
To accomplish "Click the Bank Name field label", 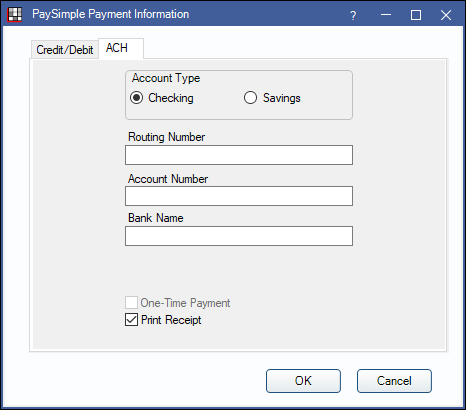I will coord(156,218).
